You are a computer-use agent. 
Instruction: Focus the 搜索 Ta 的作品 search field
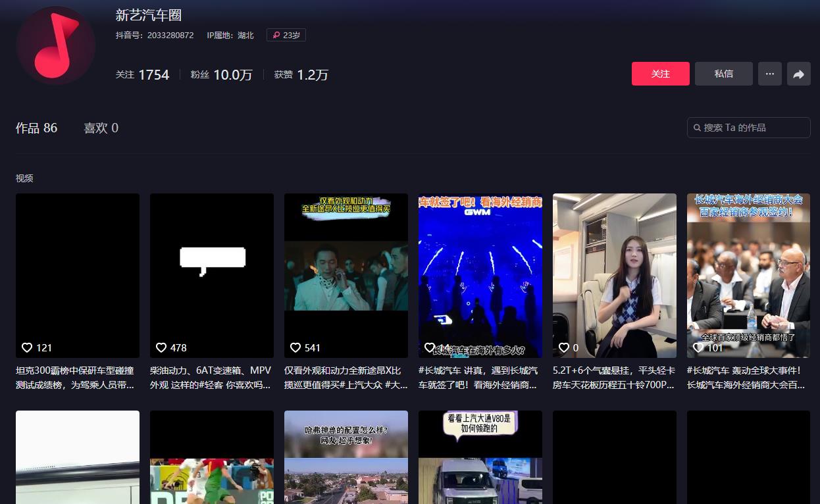tap(749, 128)
